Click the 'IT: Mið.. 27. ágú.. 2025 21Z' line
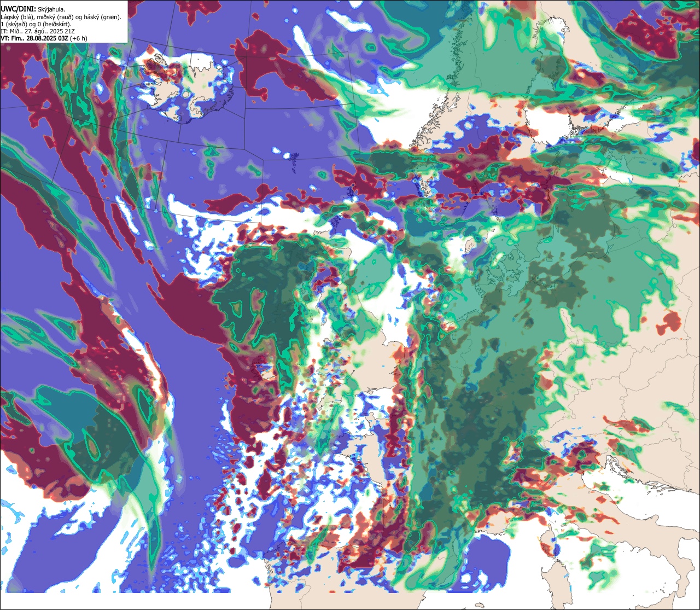This screenshot has height=610, width=700. coord(38,31)
